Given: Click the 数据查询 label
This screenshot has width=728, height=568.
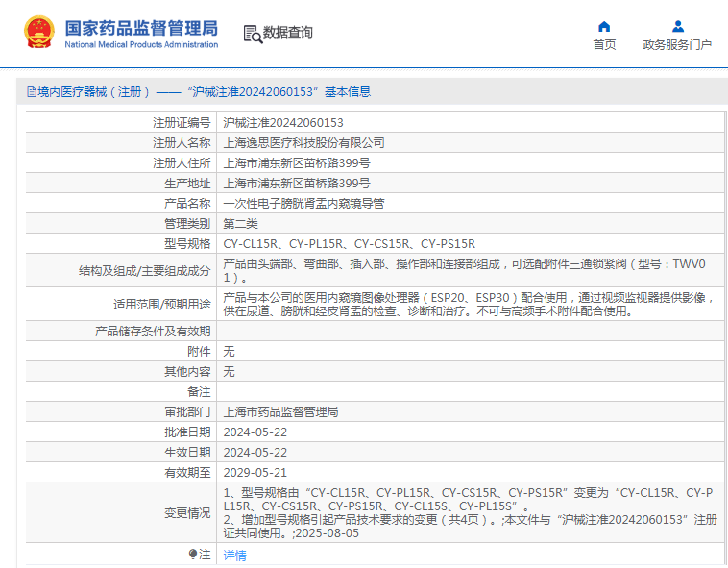Looking at the screenshot, I should tap(287, 33).
